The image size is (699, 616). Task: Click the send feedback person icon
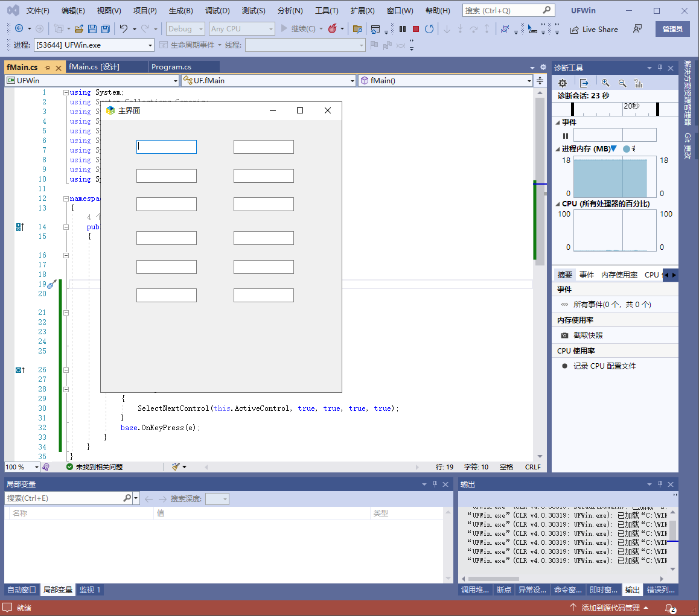[x=637, y=29]
